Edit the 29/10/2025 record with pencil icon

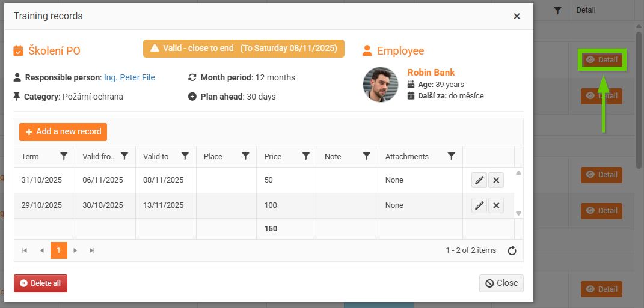[x=479, y=205]
